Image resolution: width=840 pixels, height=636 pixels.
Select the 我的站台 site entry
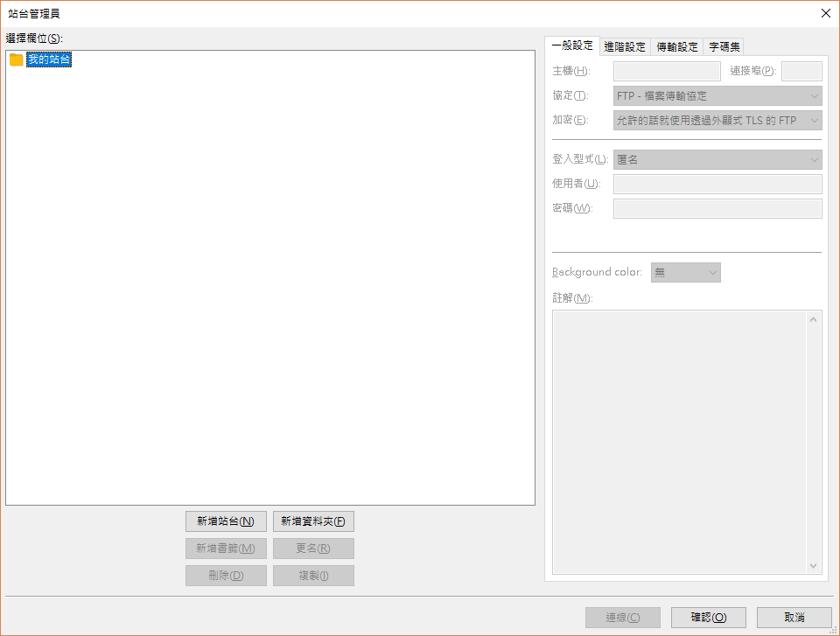[48, 59]
